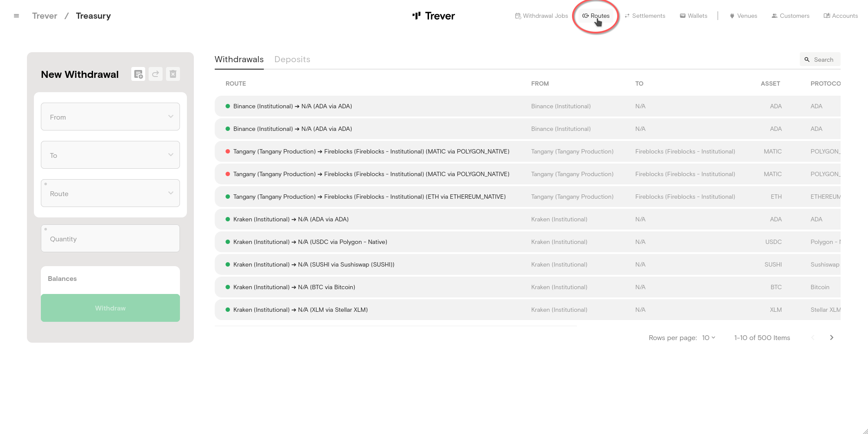Switch to the Deposits tab

click(292, 60)
